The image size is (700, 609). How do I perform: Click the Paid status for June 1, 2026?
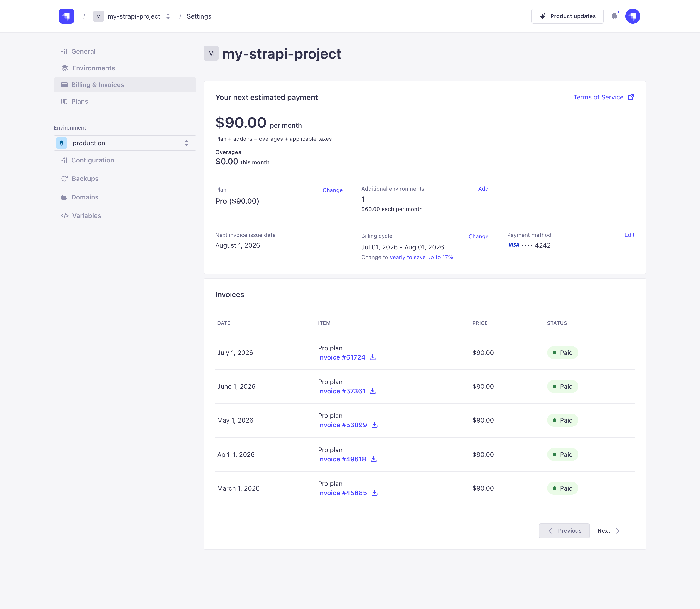(x=563, y=387)
